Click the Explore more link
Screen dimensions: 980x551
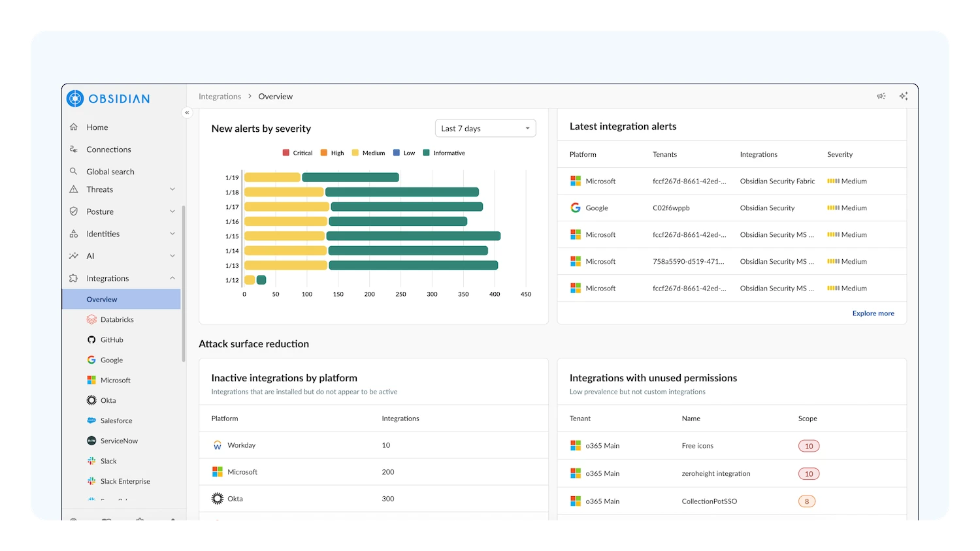coord(873,313)
